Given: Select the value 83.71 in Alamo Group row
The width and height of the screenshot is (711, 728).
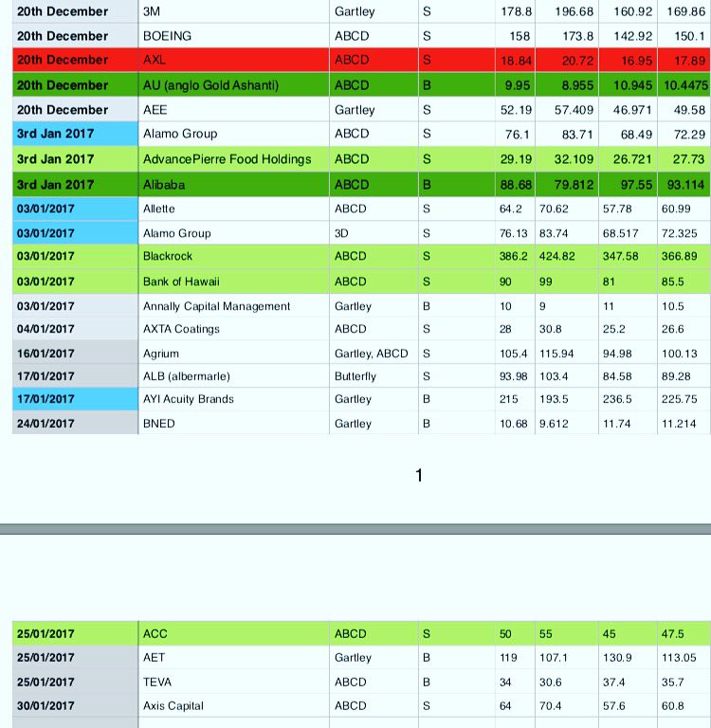Looking at the screenshot, I should point(577,135).
